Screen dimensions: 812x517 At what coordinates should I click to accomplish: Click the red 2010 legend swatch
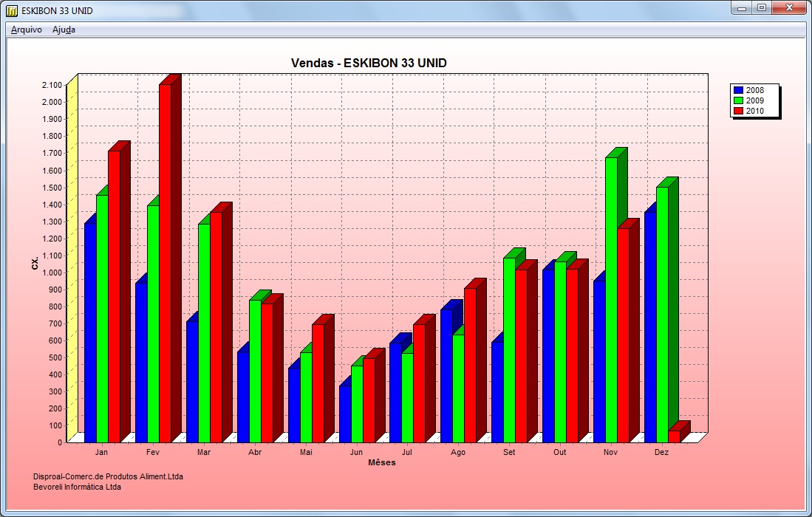pyautogui.click(x=738, y=112)
